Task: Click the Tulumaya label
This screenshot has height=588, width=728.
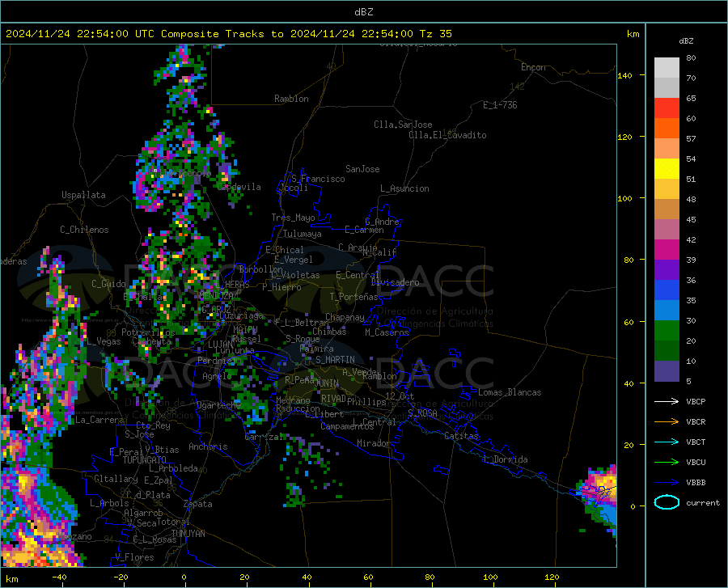Action: (x=303, y=234)
